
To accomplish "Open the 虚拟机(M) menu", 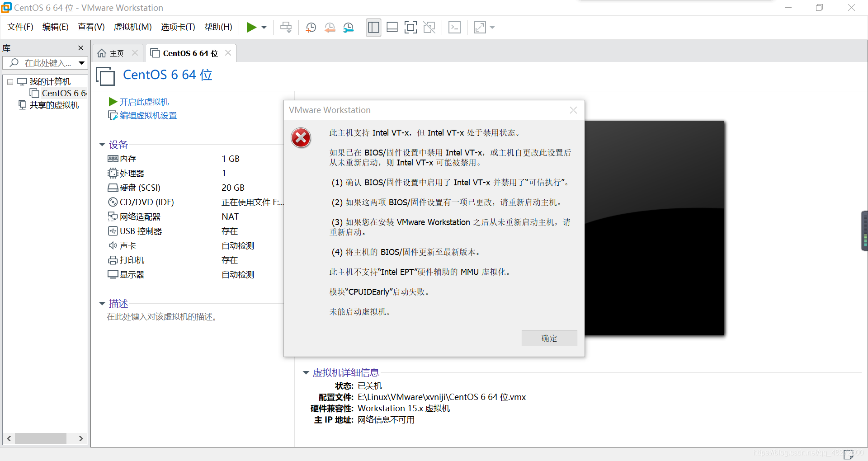I will 132,27.
